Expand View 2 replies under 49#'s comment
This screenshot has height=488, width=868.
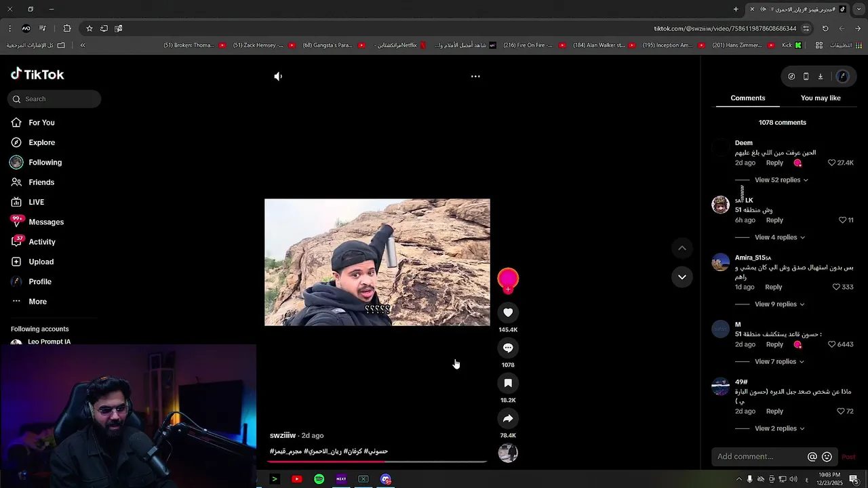pos(780,429)
